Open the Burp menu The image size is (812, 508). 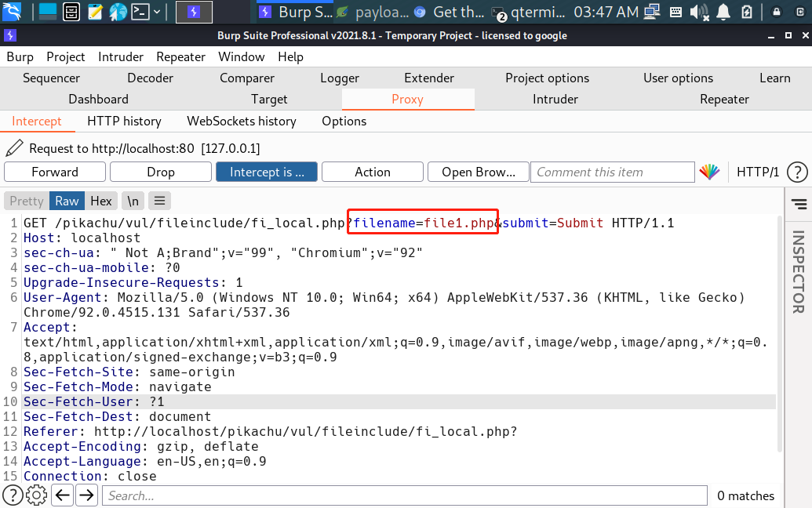pos(20,57)
